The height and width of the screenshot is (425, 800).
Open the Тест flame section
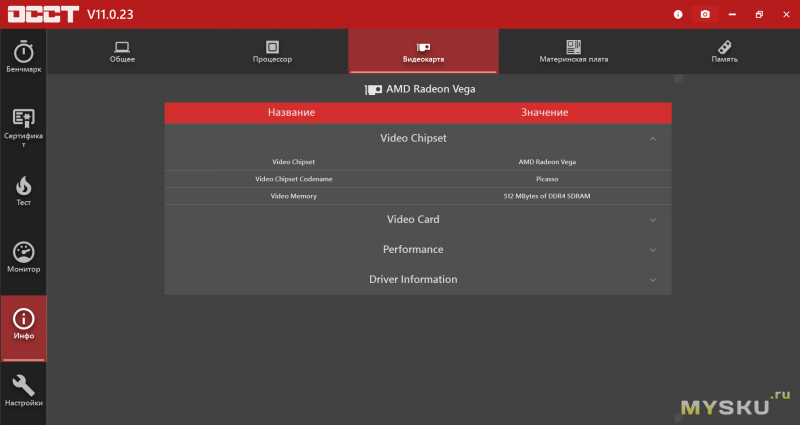[x=23, y=191]
